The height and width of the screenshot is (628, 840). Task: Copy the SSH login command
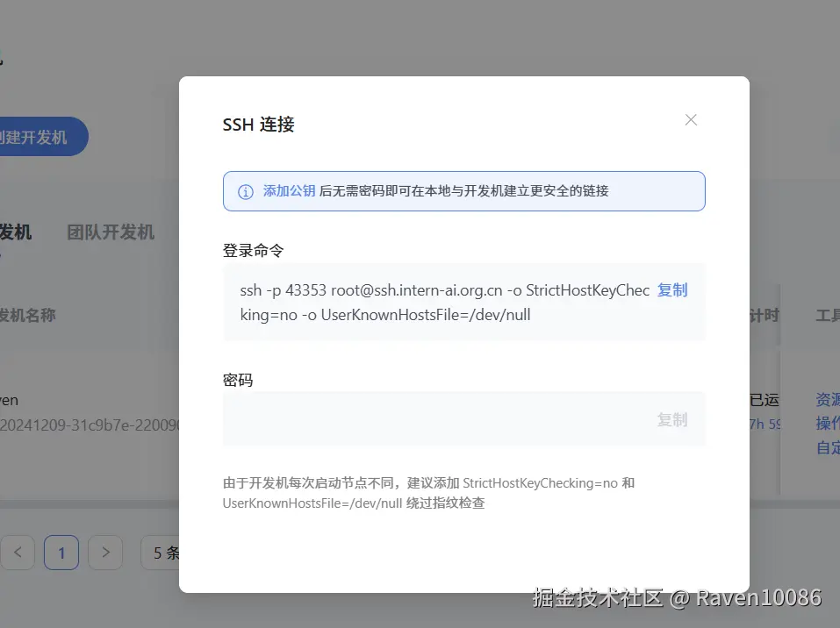[672, 290]
